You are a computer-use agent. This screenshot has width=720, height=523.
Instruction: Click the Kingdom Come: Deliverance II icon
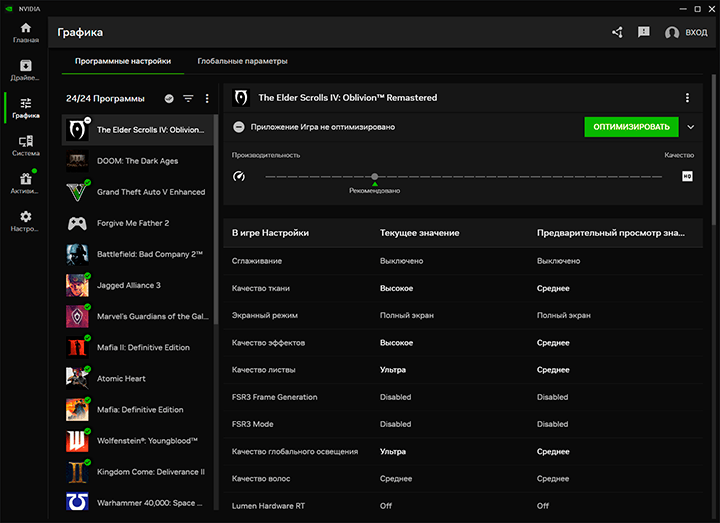(77, 472)
